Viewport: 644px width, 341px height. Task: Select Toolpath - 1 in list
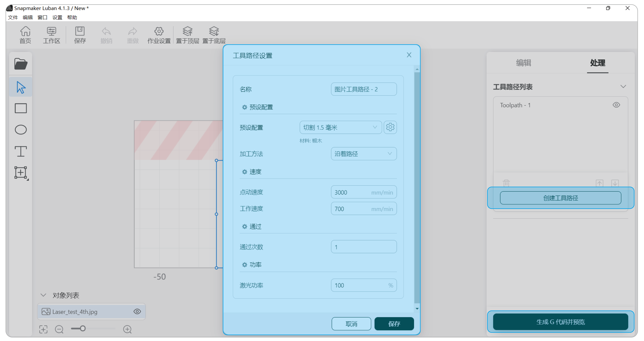coord(515,105)
